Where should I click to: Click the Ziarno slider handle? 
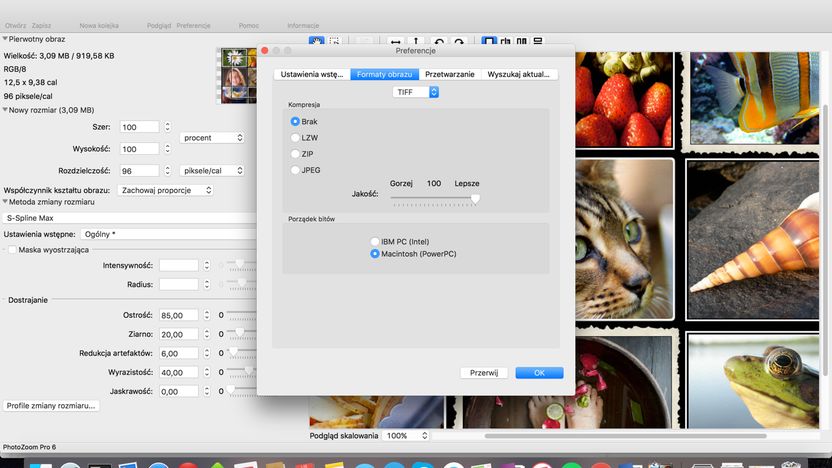click(239, 333)
